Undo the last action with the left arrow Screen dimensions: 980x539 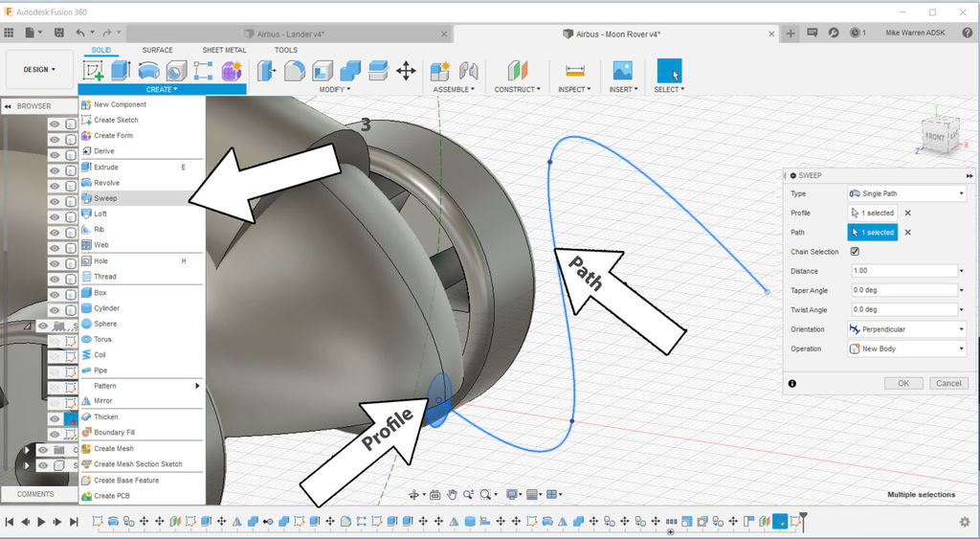[80, 33]
